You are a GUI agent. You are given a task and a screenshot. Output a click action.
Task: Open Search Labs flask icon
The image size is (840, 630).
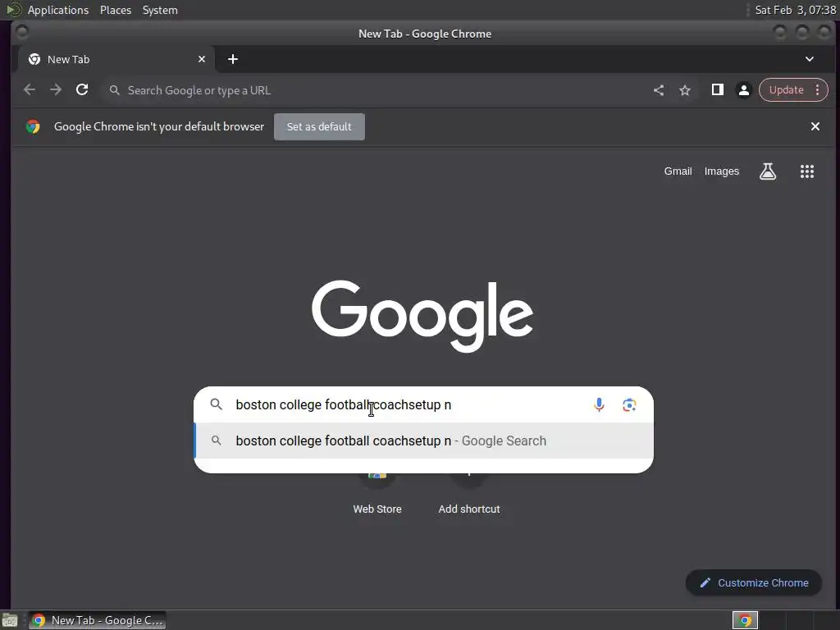click(x=768, y=171)
